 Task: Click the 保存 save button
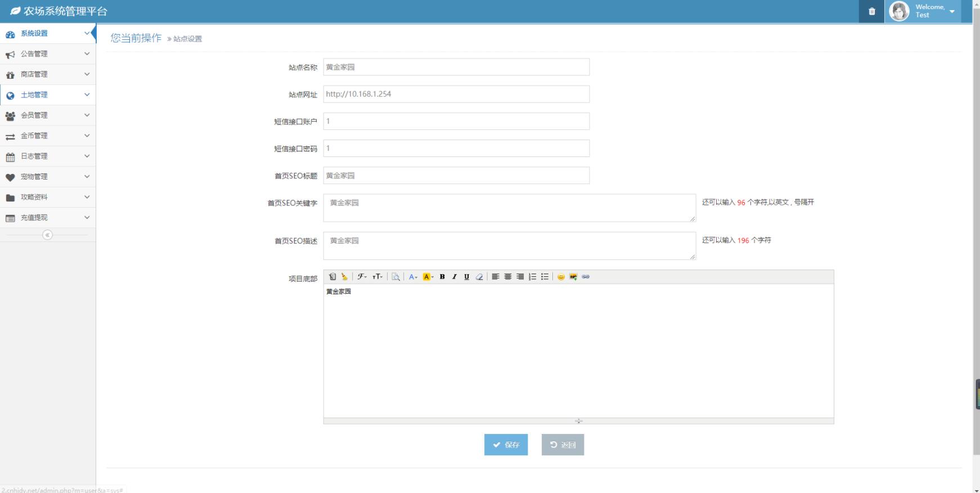coord(506,445)
